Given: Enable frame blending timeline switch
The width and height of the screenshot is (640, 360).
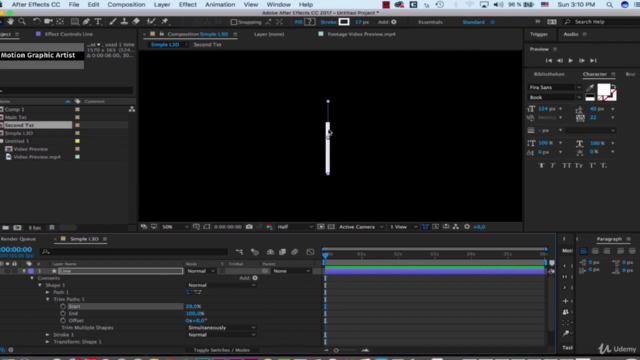Looking at the screenshot, I should click(x=282, y=252).
